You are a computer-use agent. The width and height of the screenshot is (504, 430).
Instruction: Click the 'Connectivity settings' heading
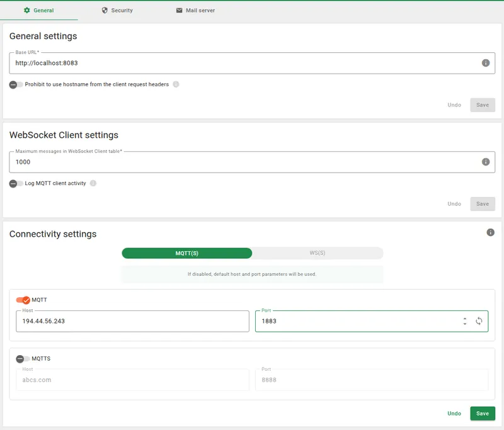53,234
